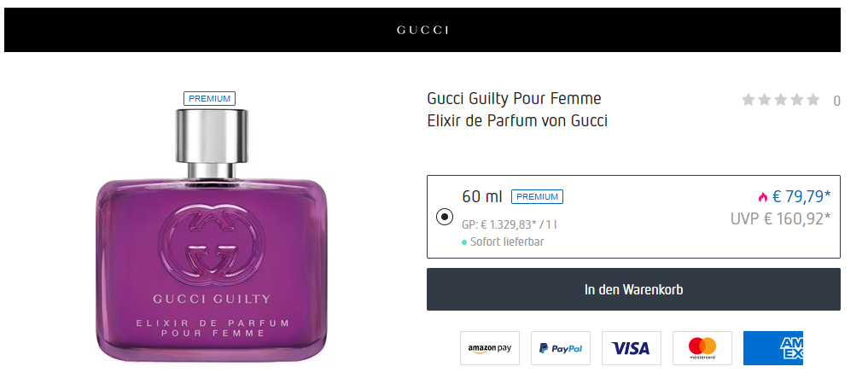Image resolution: width=868 pixels, height=384 pixels.
Task: Click the Amazon Pay payment icon
Action: (x=490, y=348)
